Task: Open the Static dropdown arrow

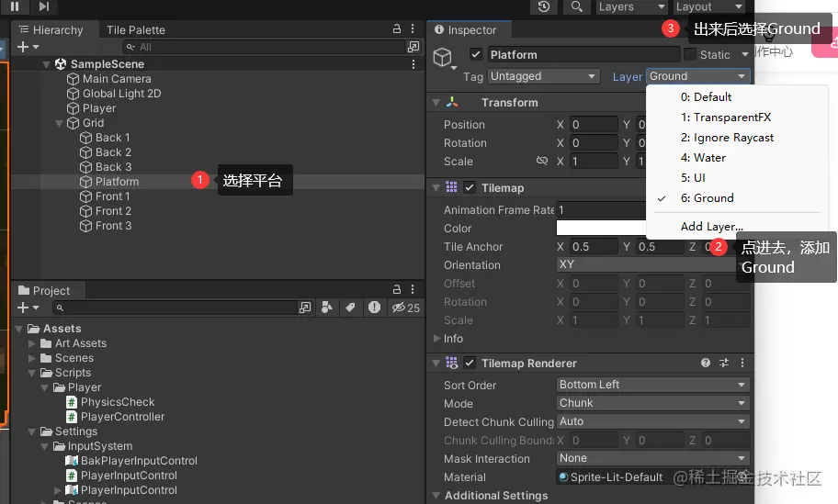Action: tap(744, 54)
